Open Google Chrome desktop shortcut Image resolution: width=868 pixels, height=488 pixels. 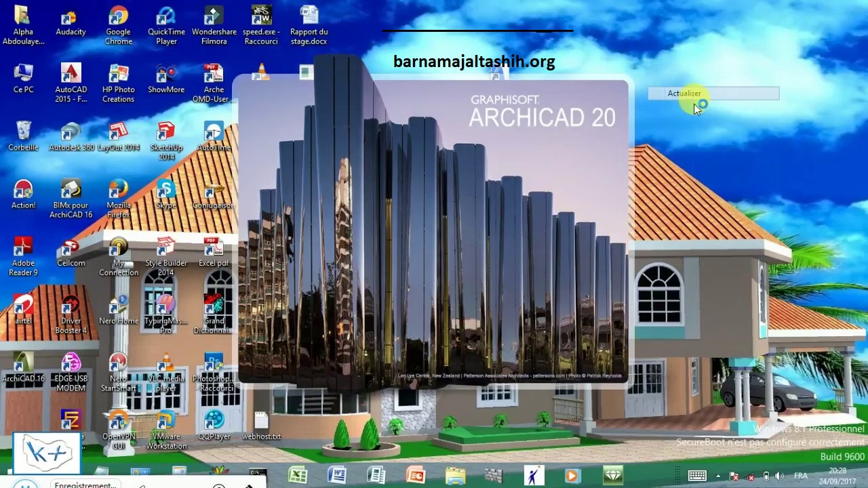point(118,25)
